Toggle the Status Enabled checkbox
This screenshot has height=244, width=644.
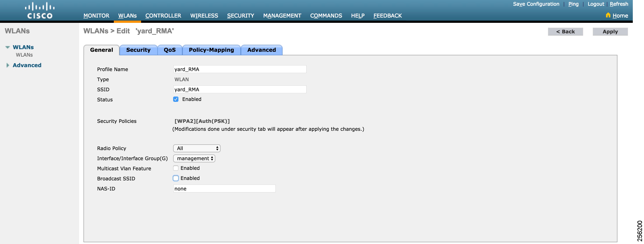176,99
